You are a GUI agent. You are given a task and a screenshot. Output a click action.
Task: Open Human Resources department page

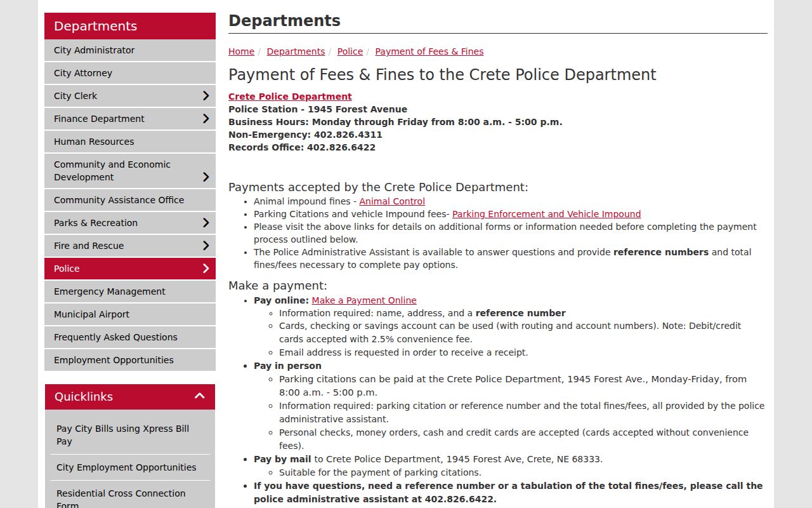(x=130, y=142)
